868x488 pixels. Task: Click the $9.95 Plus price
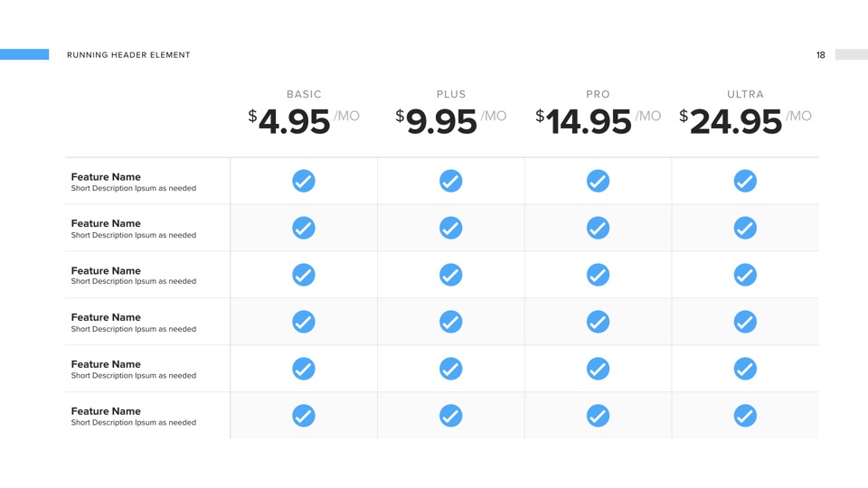tap(441, 122)
